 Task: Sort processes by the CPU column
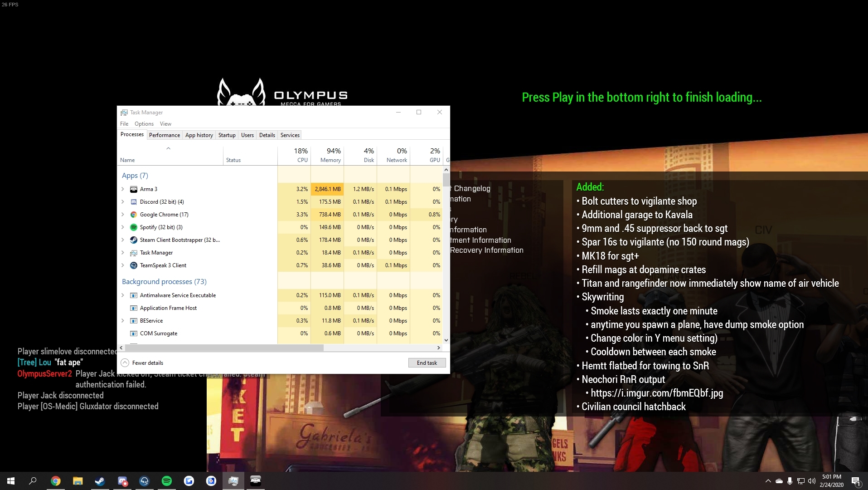(x=294, y=155)
